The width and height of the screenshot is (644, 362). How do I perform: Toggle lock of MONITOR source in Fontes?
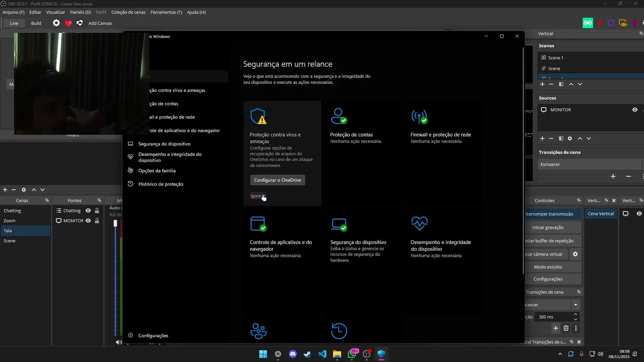(x=97, y=221)
